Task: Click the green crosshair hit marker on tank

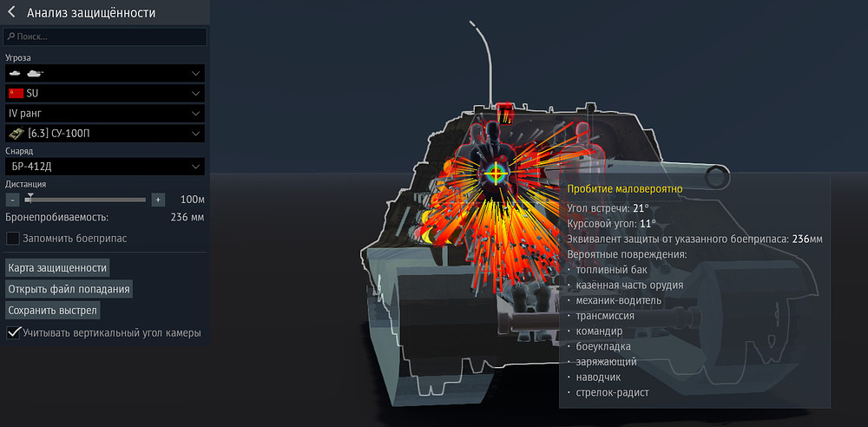Action: [496, 172]
